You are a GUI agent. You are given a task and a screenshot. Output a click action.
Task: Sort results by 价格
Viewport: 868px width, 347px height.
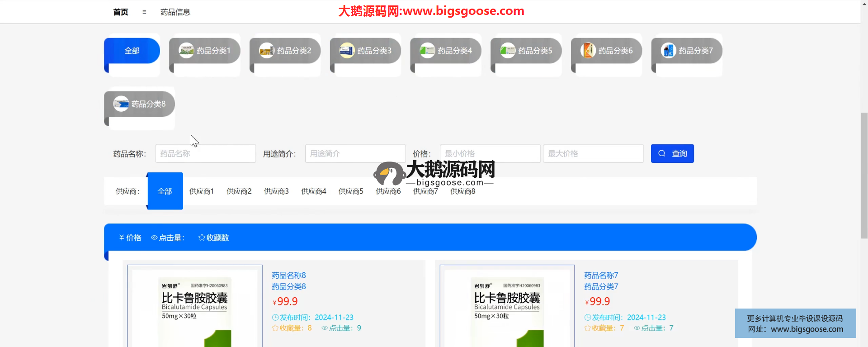point(130,238)
